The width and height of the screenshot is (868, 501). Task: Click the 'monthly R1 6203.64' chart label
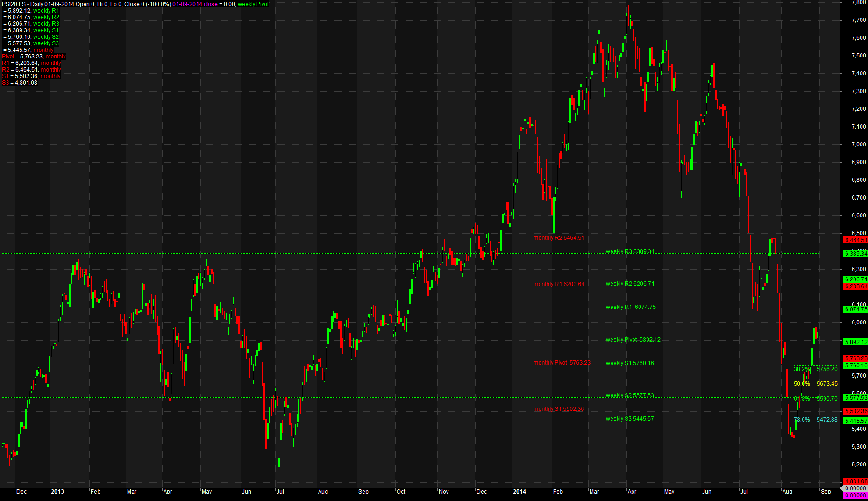pos(559,284)
